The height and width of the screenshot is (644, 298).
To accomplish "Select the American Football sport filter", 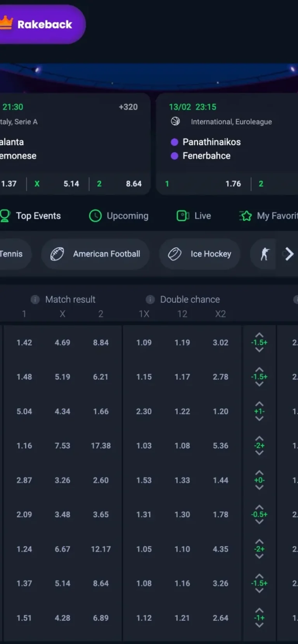I will coord(95,254).
